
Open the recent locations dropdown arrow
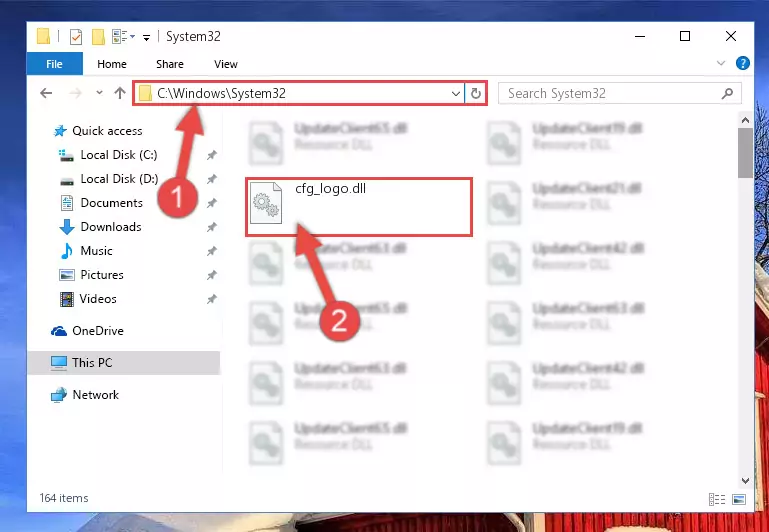click(99, 93)
